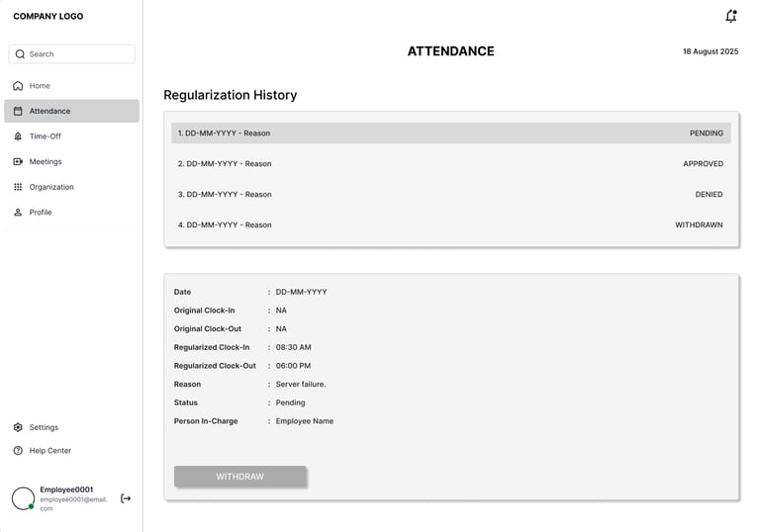Select the first PENDING regularization entry
This screenshot has height=532, width=760.
pos(450,133)
